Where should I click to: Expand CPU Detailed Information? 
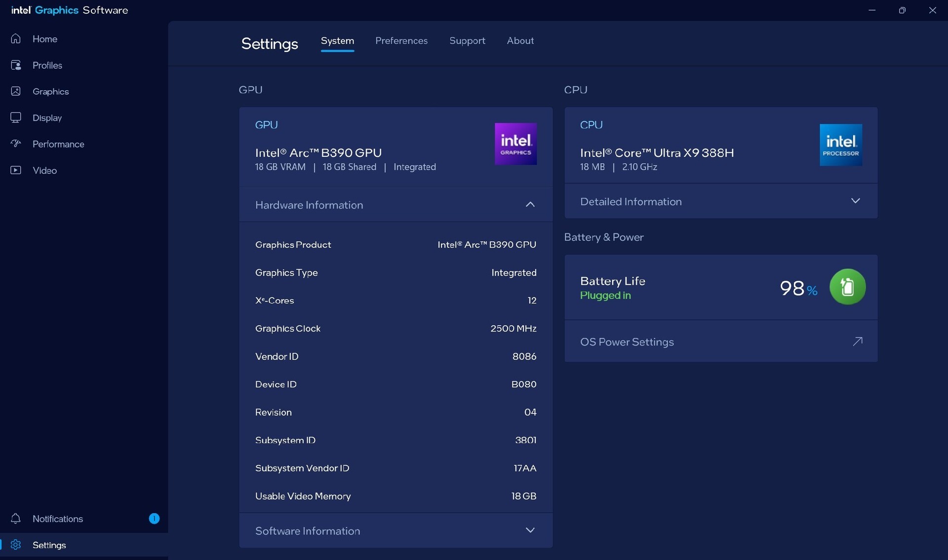pyautogui.click(x=855, y=201)
